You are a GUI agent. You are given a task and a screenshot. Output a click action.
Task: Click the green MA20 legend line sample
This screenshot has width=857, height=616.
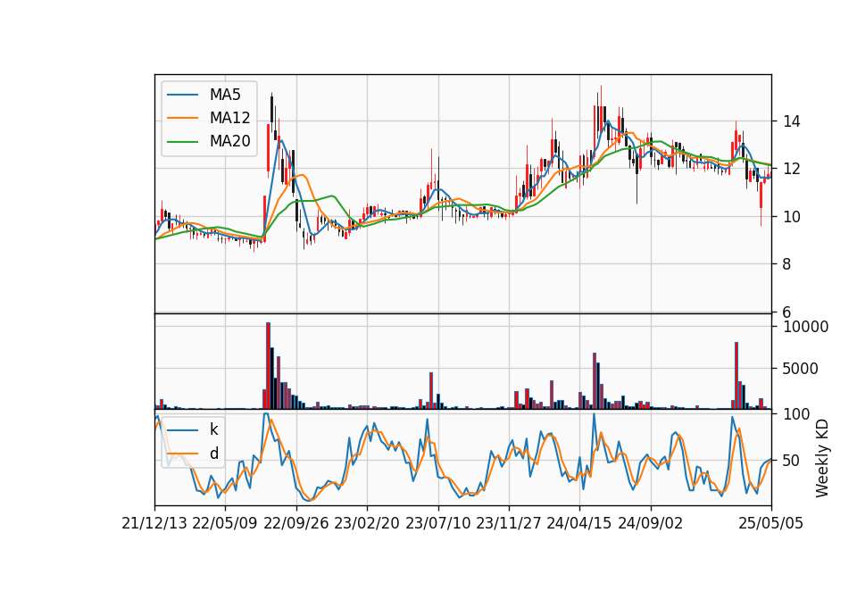[x=182, y=141]
